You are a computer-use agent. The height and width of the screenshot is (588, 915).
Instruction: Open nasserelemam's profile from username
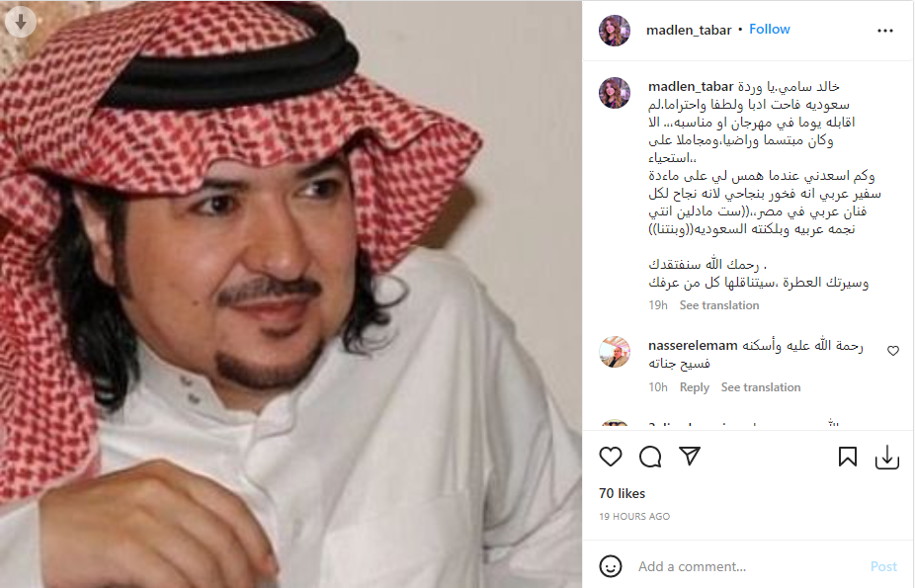pos(693,345)
